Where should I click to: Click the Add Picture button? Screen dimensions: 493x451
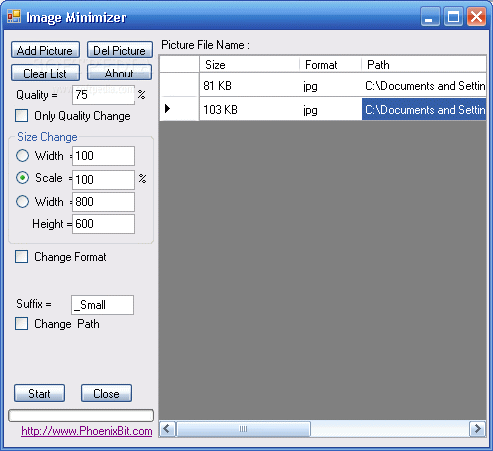tap(45, 50)
